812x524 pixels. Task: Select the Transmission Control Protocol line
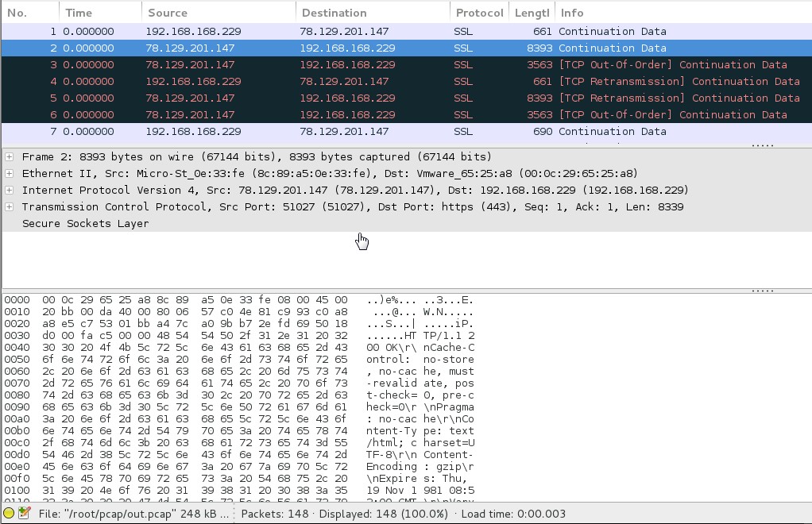click(407, 207)
